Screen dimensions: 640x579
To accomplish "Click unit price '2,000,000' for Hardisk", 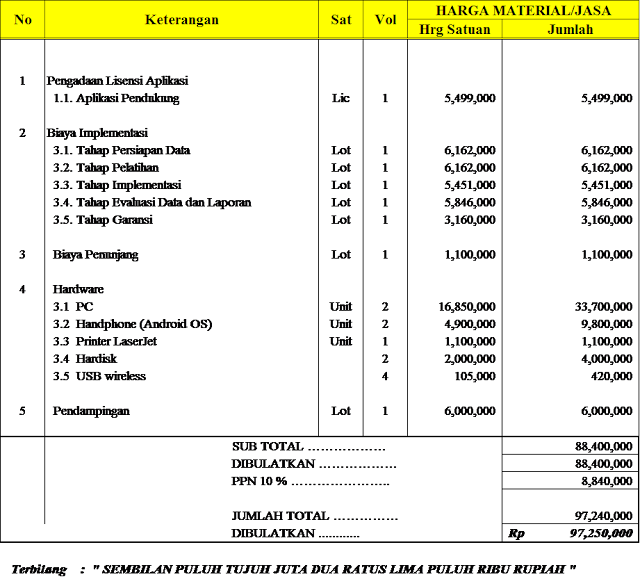I will [x=470, y=359].
